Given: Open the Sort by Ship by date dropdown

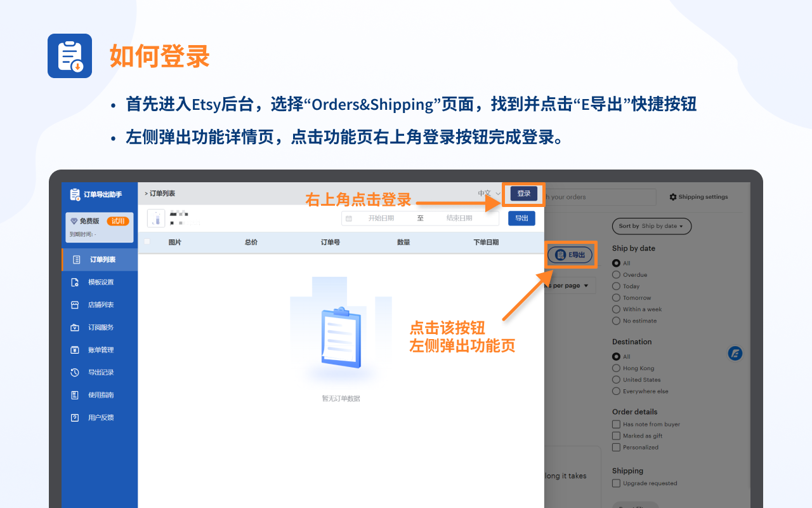Looking at the screenshot, I should (x=652, y=226).
